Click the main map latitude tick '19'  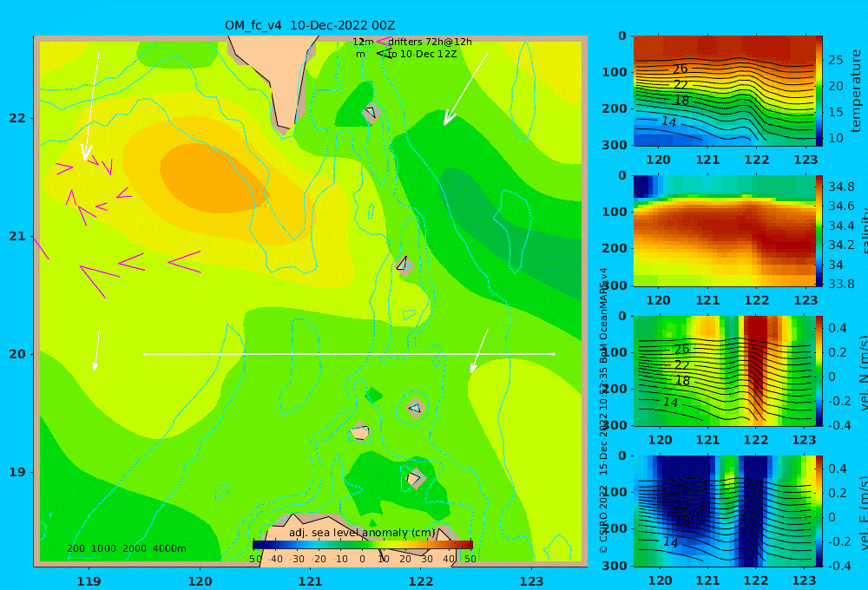[17, 472]
